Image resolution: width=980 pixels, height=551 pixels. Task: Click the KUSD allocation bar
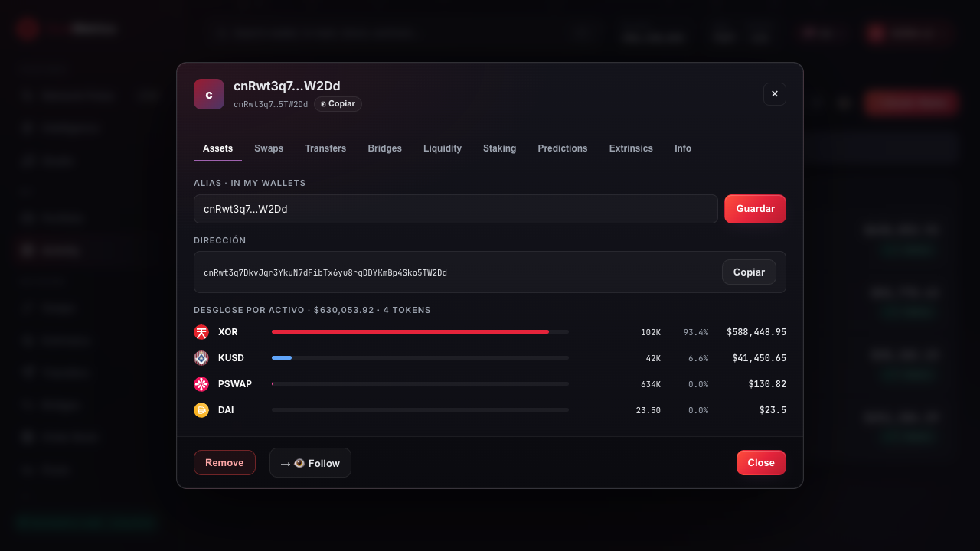(x=420, y=358)
